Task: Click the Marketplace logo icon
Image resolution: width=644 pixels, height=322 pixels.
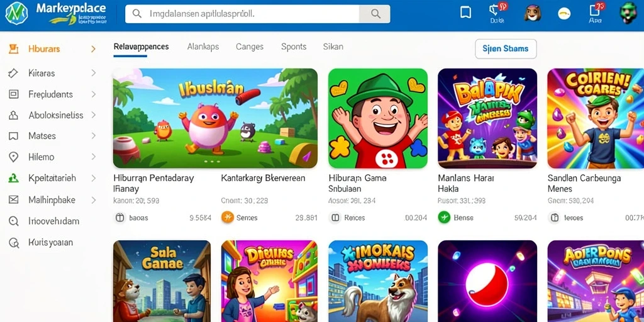Action: coord(16,13)
